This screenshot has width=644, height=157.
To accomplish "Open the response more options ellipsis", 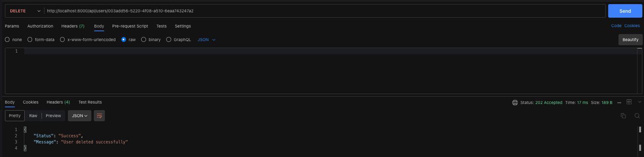I will 619,102.
